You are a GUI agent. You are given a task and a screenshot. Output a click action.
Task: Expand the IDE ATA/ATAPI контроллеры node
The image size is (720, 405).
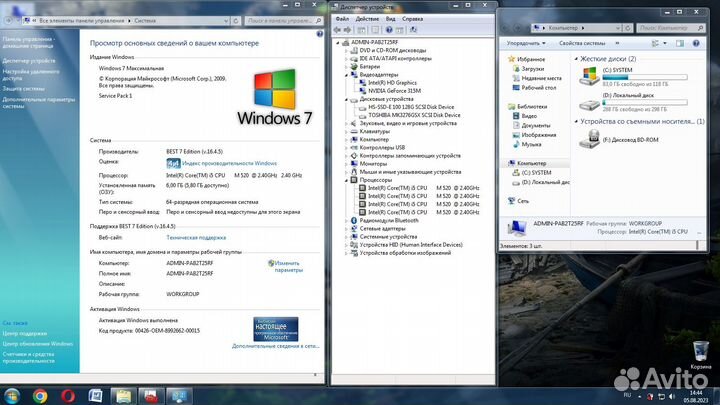point(347,59)
